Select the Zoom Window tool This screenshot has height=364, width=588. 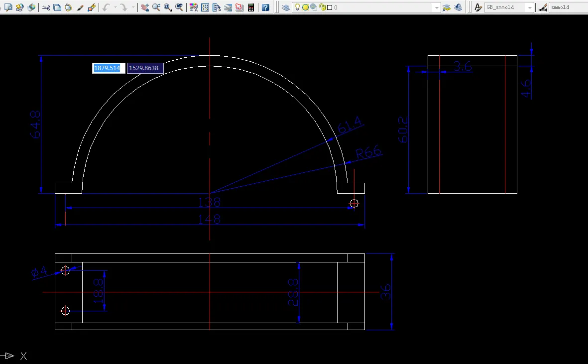[x=168, y=7]
